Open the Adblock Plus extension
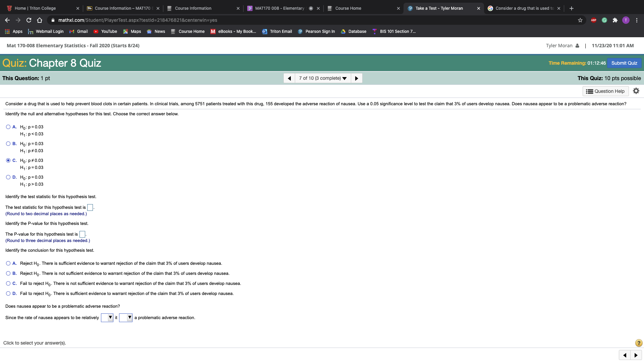Screen dimensions: 644x362 coord(593,20)
